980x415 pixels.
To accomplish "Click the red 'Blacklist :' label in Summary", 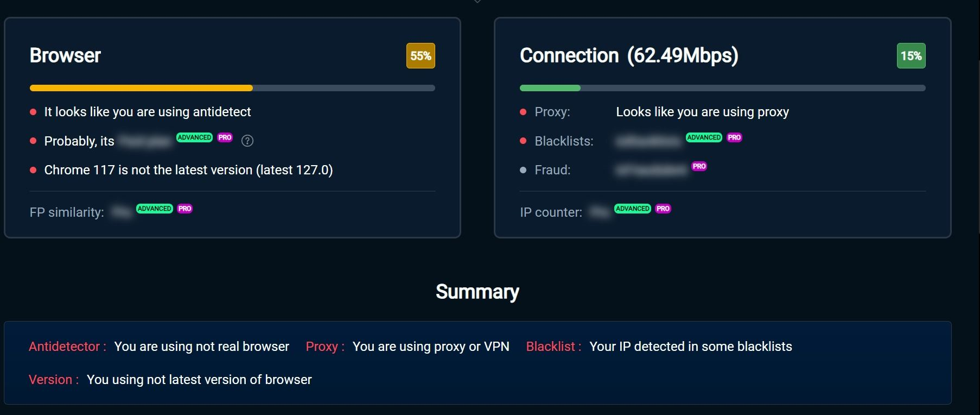I will [x=553, y=347].
